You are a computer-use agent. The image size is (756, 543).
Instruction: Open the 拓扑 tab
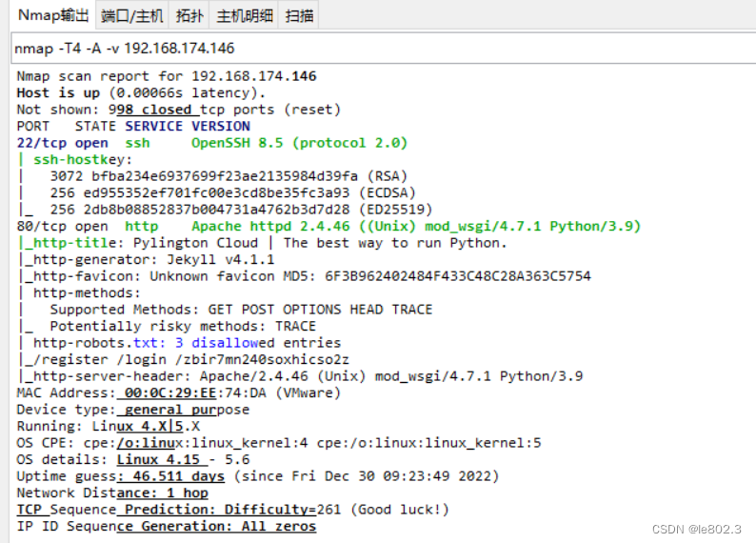pos(189,16)
